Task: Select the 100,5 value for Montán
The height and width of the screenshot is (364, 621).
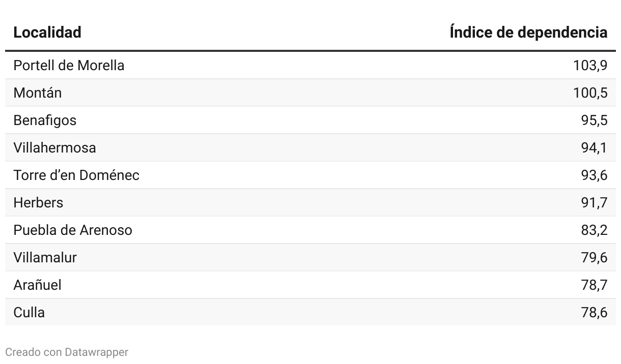Action: click(x=590, y=93)
